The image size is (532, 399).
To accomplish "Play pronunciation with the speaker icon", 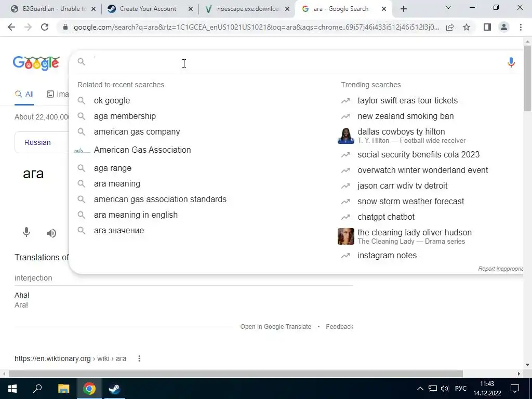I will (x=51, y=233).
